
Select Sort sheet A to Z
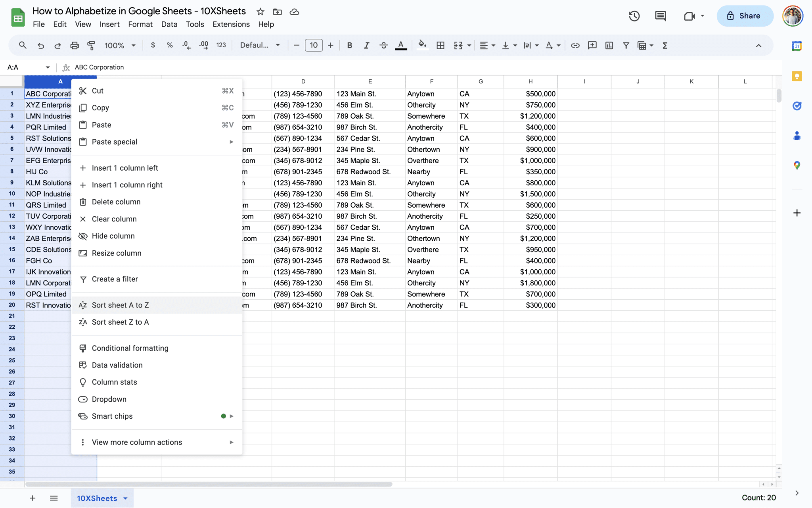[121, 305]
